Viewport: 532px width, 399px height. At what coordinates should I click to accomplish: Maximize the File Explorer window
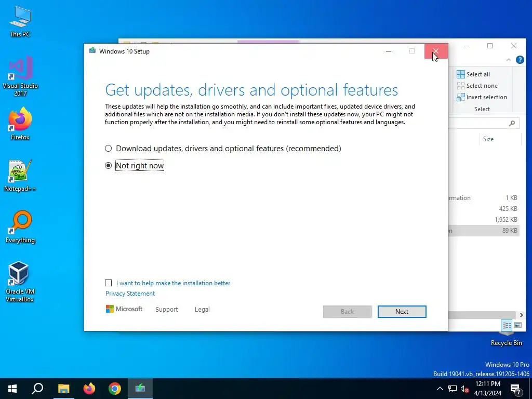point(490,46)
